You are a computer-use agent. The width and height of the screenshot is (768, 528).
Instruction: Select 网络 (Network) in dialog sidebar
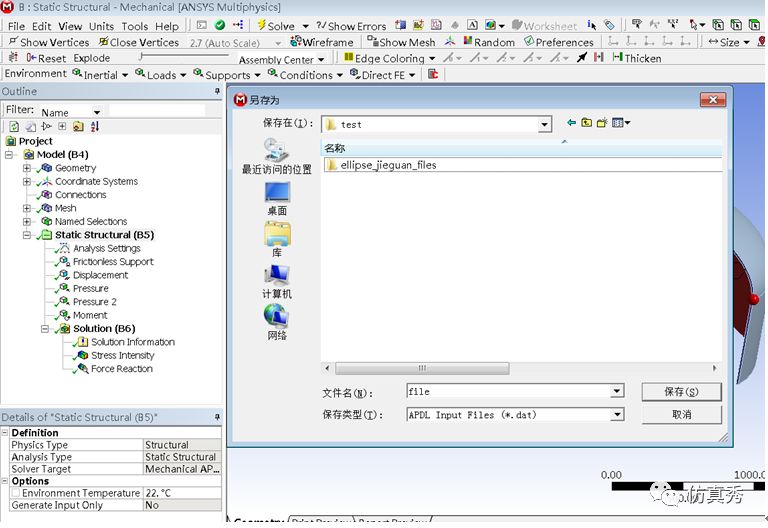pos(277,322)
